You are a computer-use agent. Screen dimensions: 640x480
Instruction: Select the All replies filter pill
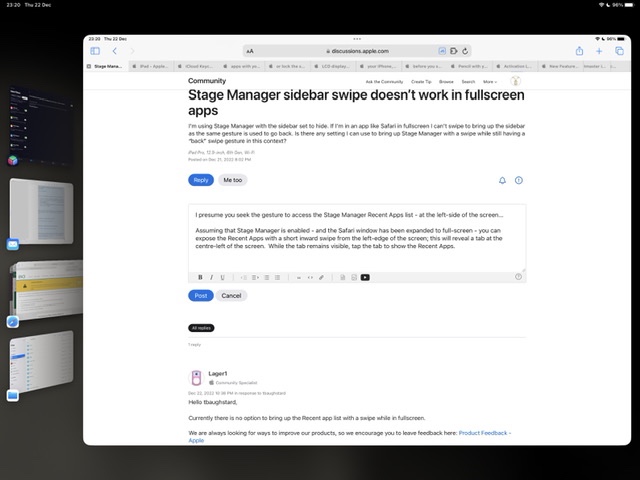click(x=201, y=328)
